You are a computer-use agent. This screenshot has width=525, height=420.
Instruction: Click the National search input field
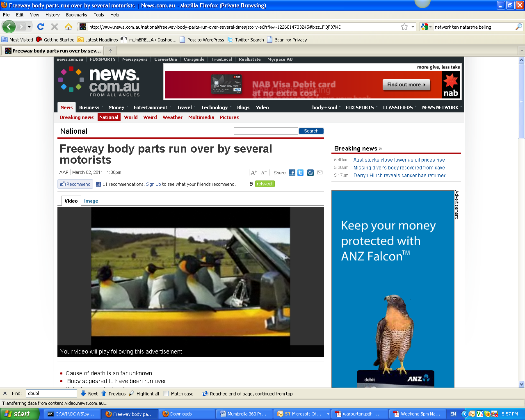pyautogui.click(x=266, y=131)
